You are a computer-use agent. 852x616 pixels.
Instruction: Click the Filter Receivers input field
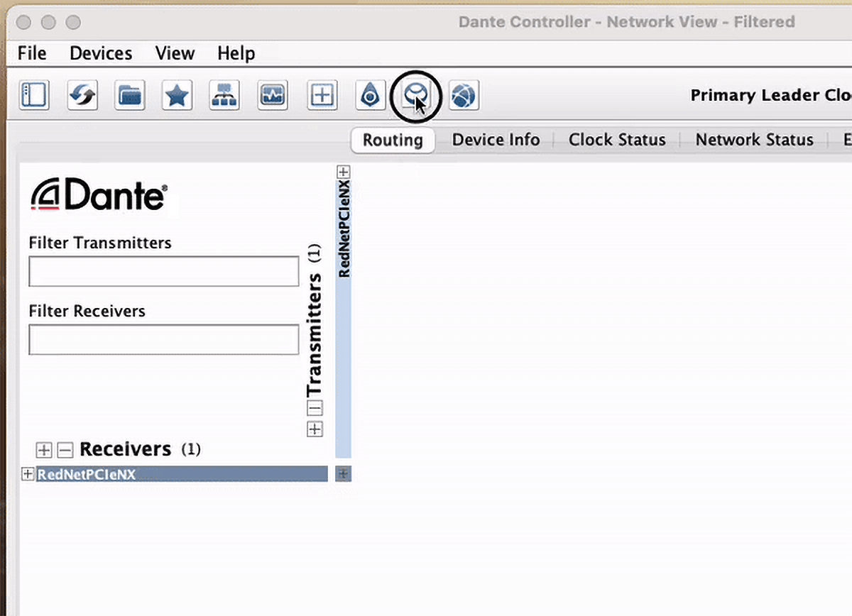point(164,339)
